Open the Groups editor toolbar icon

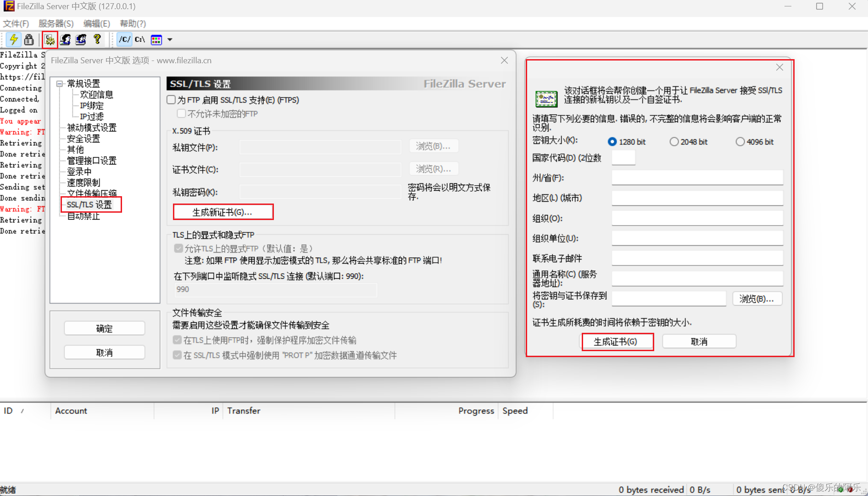[81, 40]
